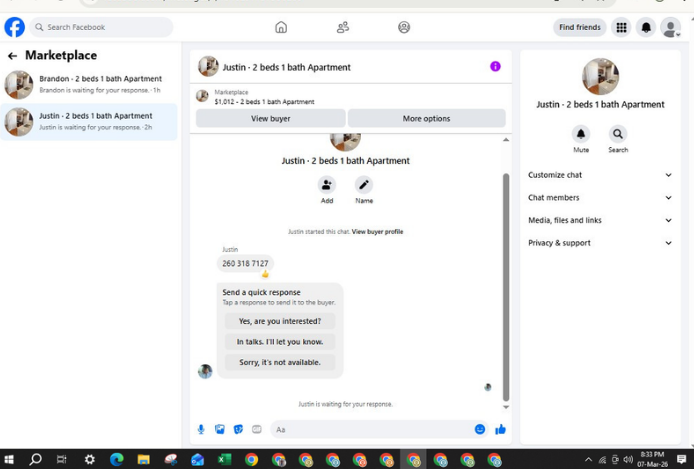Click the sticker icon in the composer

coord(238,429)
